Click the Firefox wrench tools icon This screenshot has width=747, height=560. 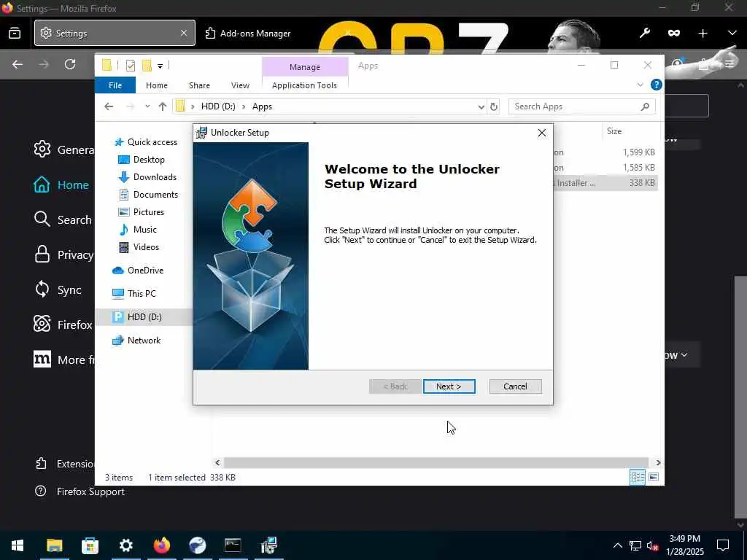click(x=645, y=33)
